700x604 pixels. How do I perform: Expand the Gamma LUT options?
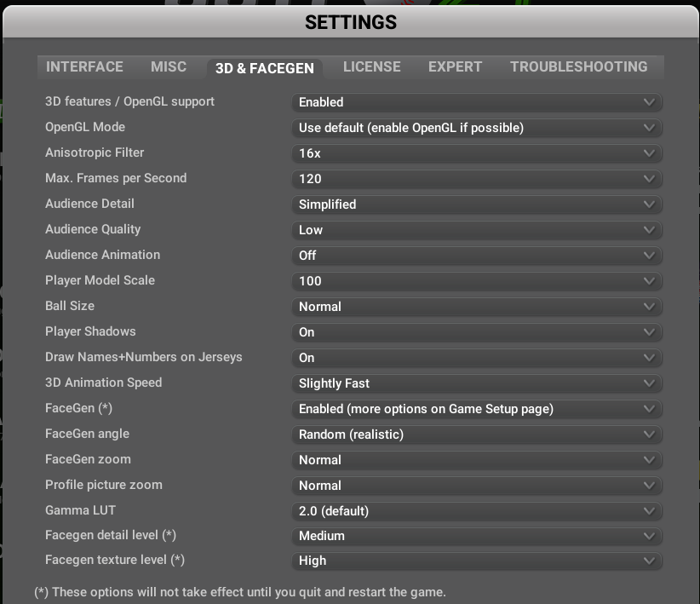tap(477, 510)
